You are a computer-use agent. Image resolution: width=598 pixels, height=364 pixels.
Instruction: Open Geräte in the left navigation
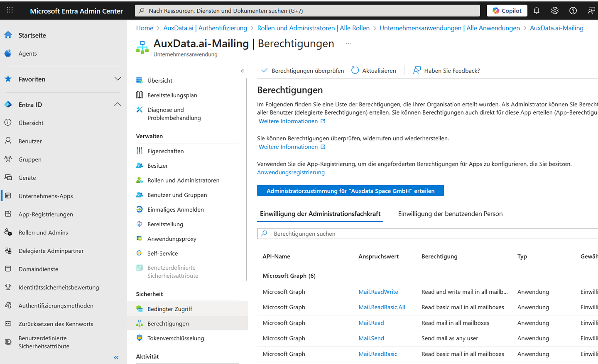pyautogui.click(x=27, y=178)
